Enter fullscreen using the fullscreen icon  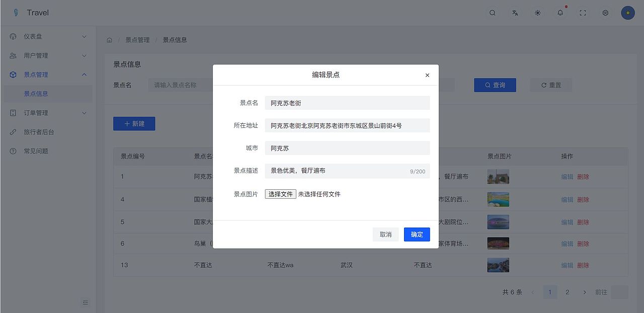tap(583, 13)
